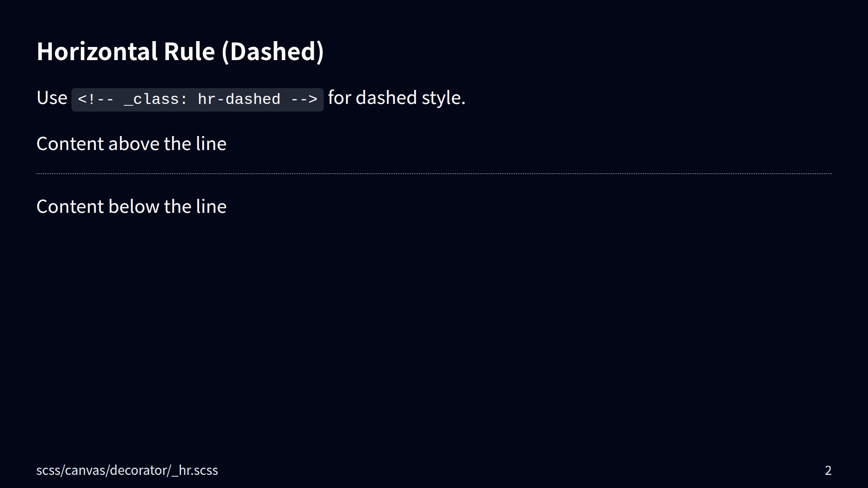The height and width of the screenshot is (488, 868).
Task: Click the word "below" in the paragraph
Action: point(134,206)
